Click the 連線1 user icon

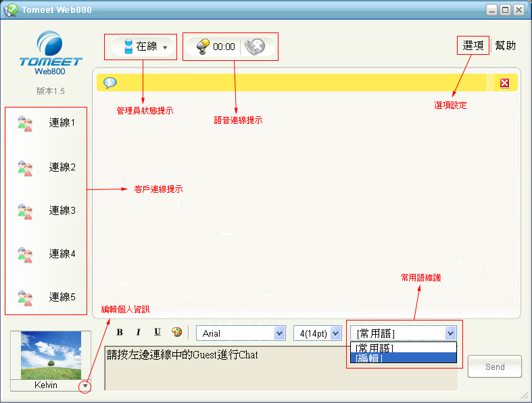tap(25, 124)
